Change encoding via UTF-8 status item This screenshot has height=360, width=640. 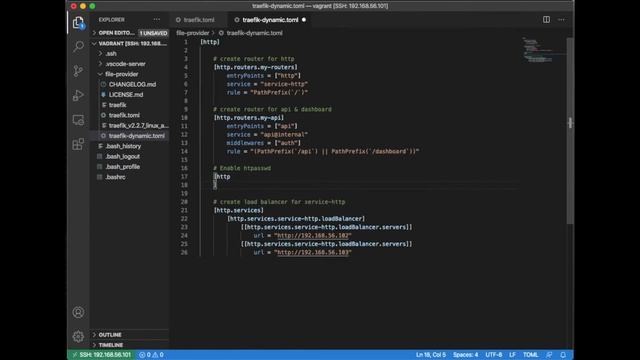coord(493,355)
